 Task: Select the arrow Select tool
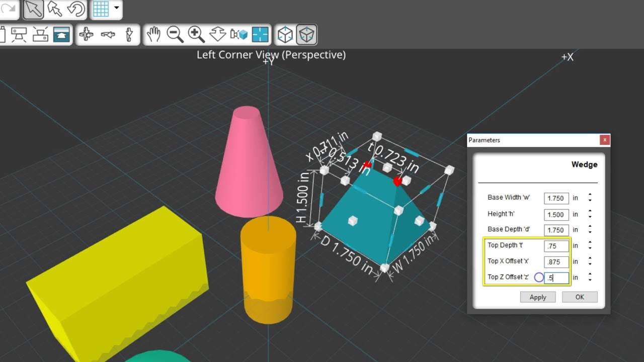[x=33, y=9]
